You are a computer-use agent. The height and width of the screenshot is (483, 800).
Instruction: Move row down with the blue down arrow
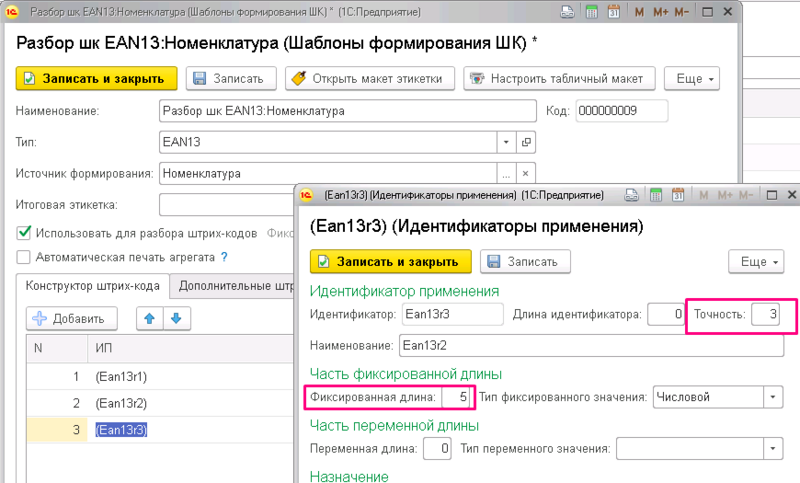pos(174,319)
